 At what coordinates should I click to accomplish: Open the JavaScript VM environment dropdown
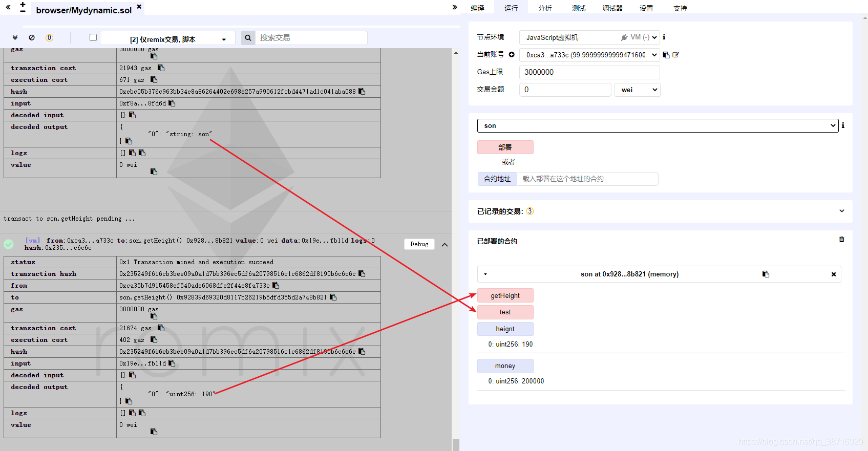(589, 37)
